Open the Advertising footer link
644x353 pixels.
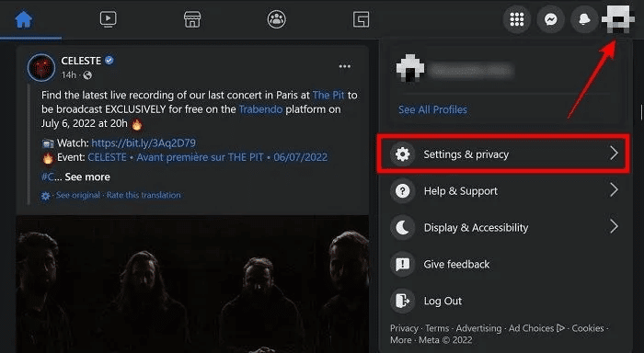478,328
